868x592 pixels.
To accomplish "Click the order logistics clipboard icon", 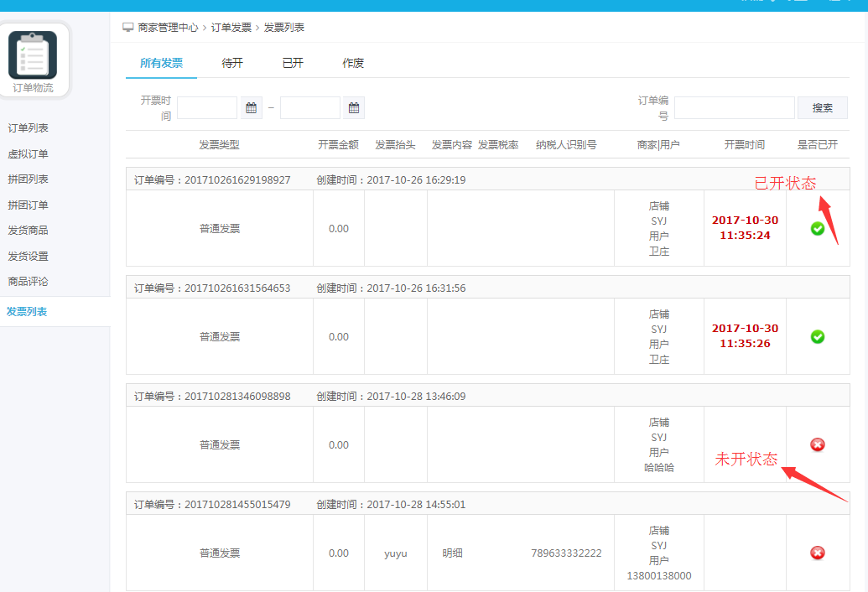I will (x=33, y=55).
